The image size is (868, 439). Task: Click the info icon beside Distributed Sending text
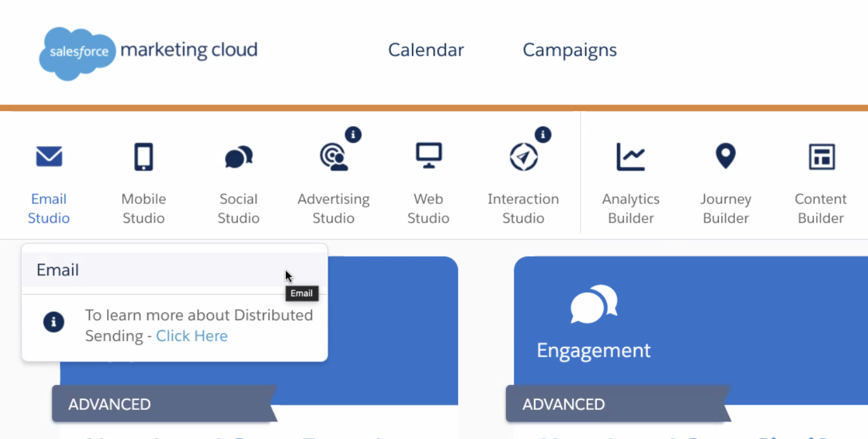54,322
